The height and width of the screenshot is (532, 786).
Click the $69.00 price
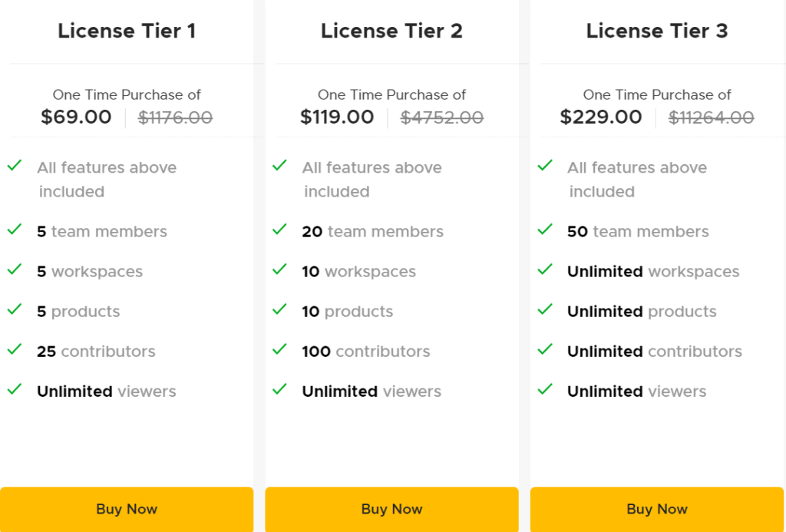[76, 117]
